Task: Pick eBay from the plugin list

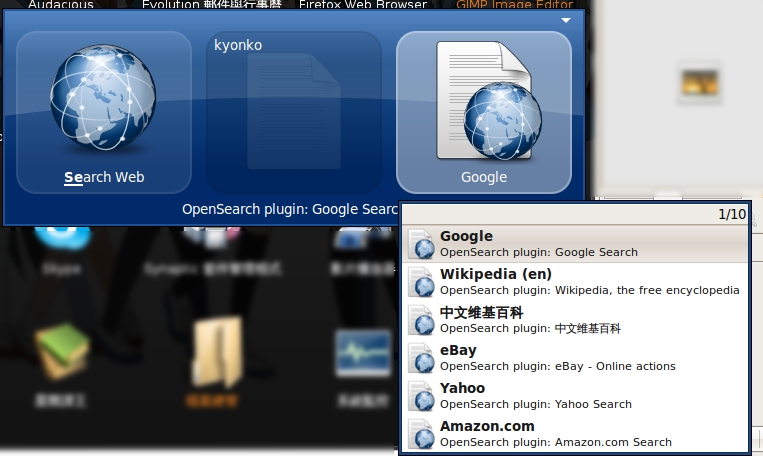Action: [x=574, y=357]
